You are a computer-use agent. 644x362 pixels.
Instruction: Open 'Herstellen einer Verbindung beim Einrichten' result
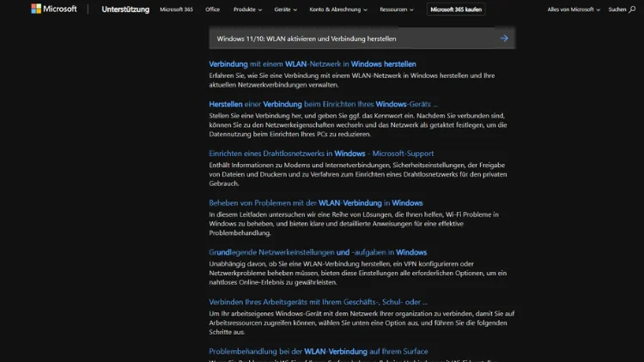click(x=323, y=105)
